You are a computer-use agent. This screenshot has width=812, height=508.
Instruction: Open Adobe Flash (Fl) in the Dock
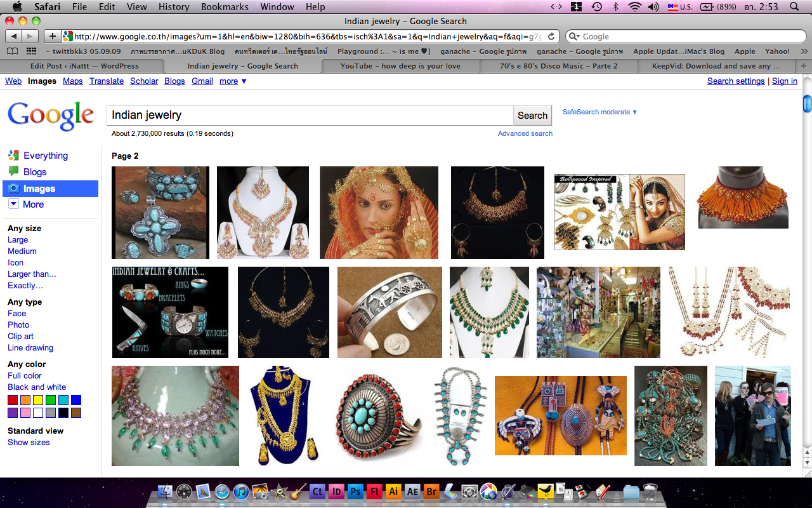[374, 491]
